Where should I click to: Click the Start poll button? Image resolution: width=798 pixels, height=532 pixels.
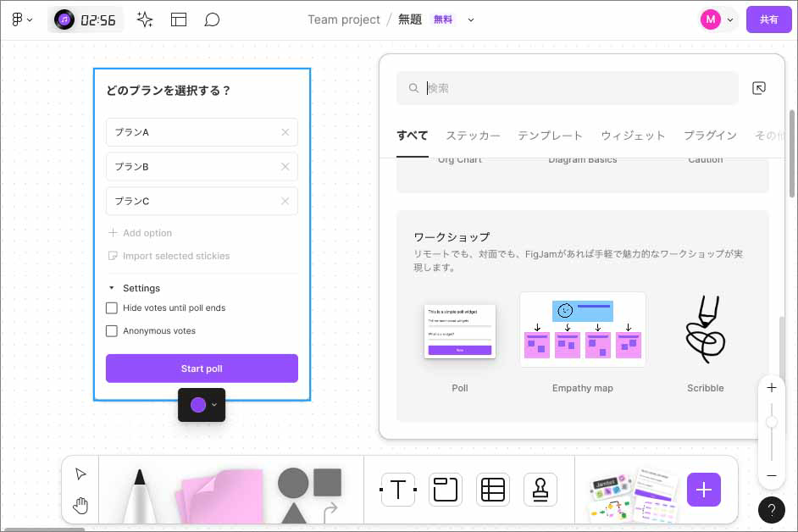[201, 368]
